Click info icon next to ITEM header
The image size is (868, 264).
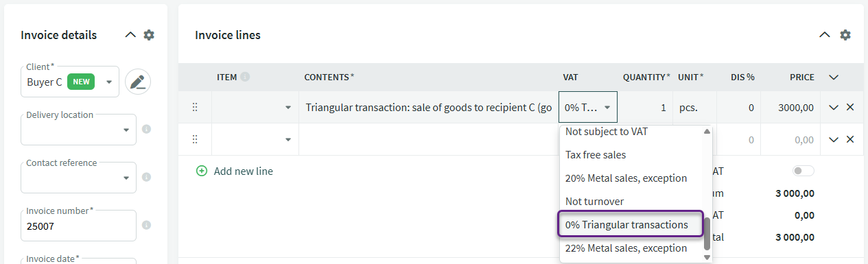(245, 77)
